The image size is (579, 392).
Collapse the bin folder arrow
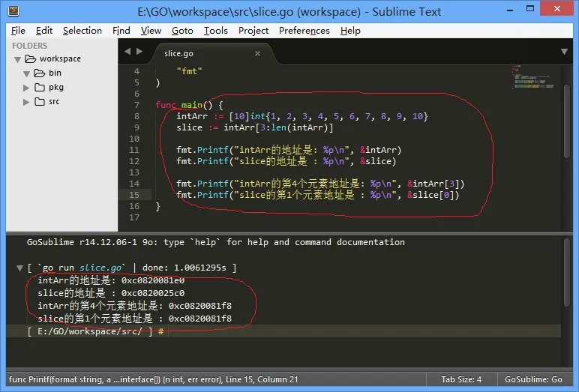[x=26, y=73]
